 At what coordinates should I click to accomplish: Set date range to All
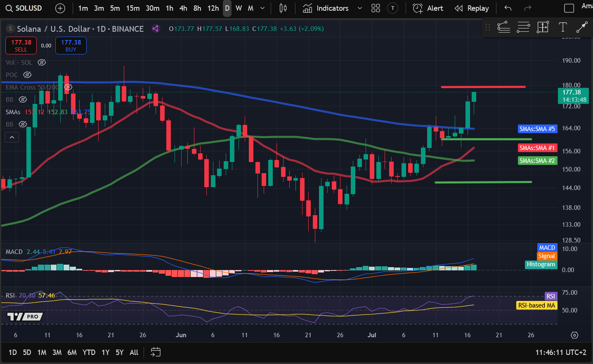134,352
